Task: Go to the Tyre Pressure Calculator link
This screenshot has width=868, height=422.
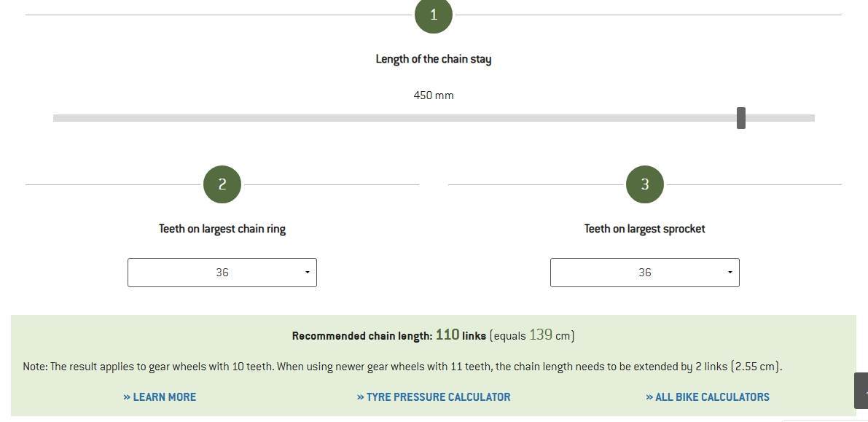Action: coord(434,397)
